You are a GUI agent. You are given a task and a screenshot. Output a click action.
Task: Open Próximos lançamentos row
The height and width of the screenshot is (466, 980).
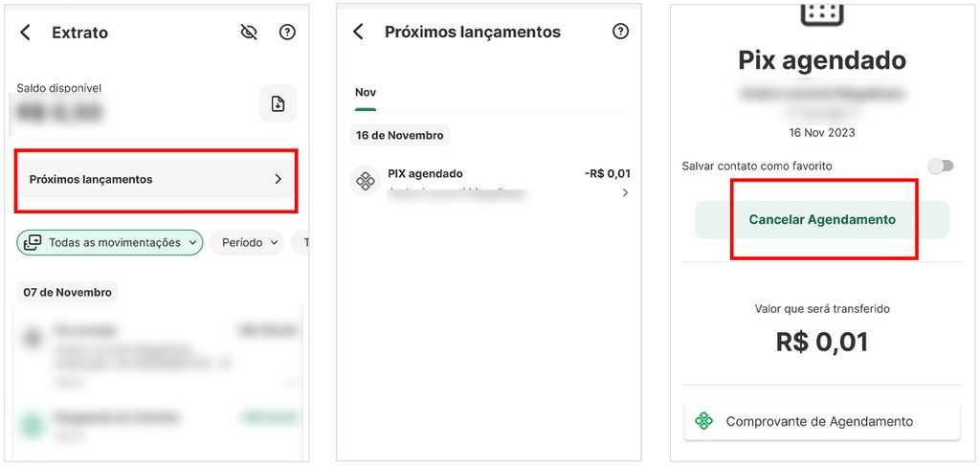pyautogui.click(x=156, y=179)
